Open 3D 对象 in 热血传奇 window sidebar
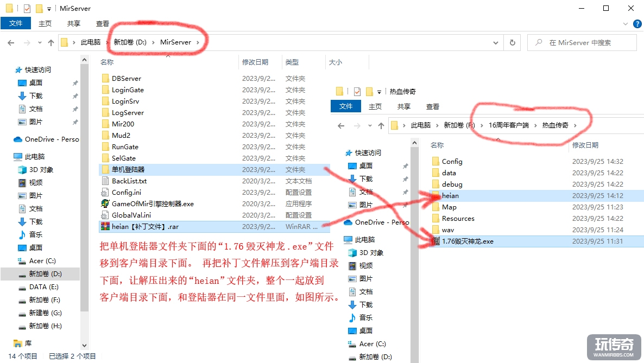The height and width of the screenshot is (363, 644). coord(371,252)
